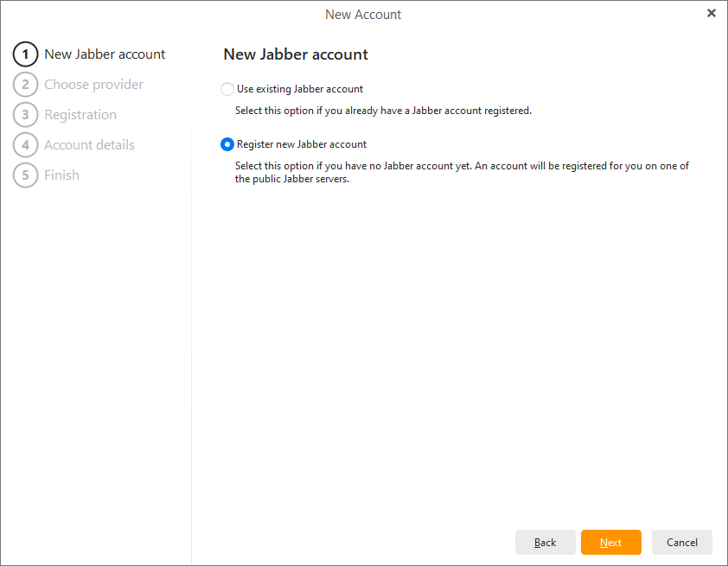Switch to the 'Account details' step label
This screenshot has width=728, height=566.
pos(89,145)
